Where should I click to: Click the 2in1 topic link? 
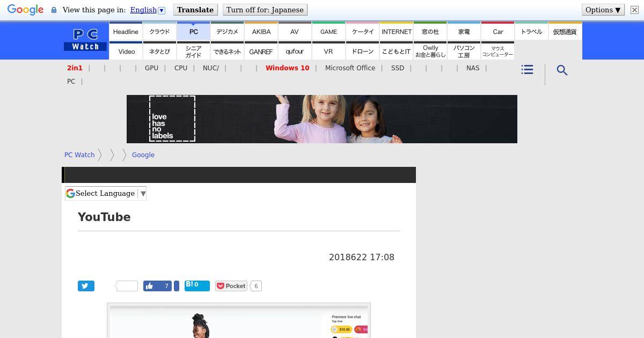pos(75,68)
